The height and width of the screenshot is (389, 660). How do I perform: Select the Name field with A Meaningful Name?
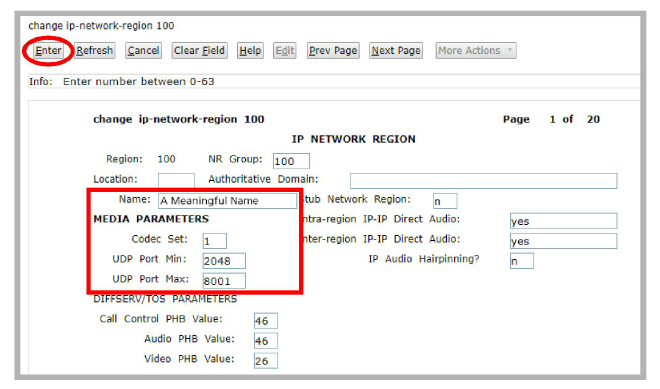coord(228,201)
